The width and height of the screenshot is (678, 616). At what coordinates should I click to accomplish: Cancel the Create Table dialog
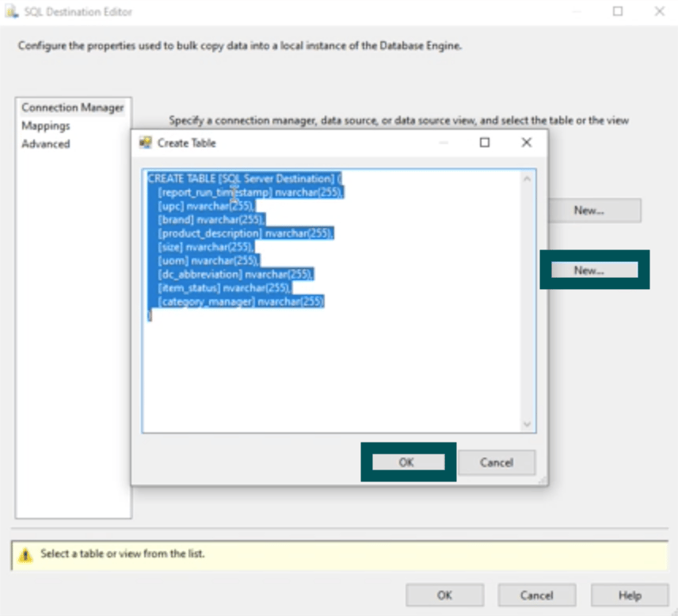(x=496, y=462)
